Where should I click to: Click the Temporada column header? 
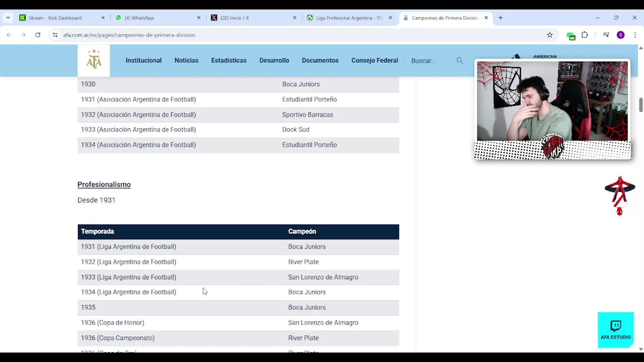click(x=98, y=231)
